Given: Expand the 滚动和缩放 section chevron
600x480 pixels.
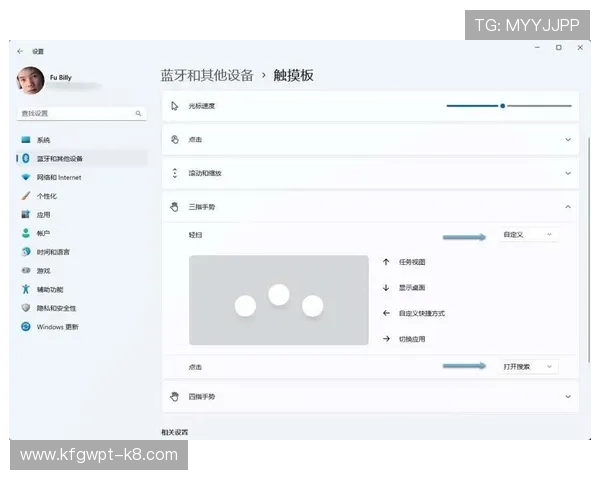Looking at the screenshot, I should (x=568, y=173).
